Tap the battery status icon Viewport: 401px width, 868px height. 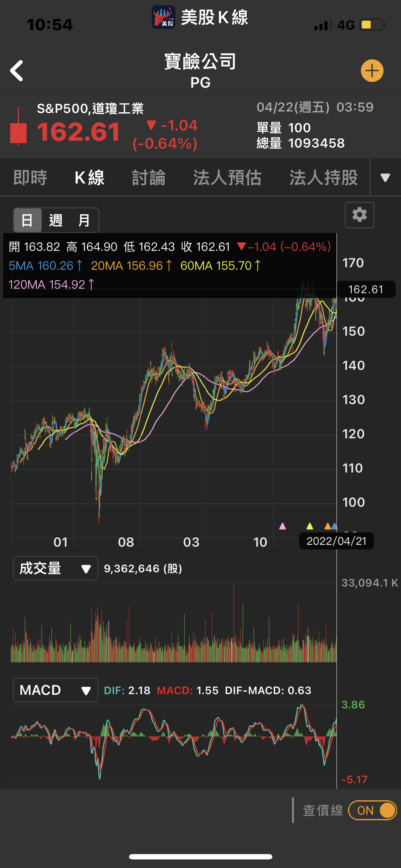372,25
